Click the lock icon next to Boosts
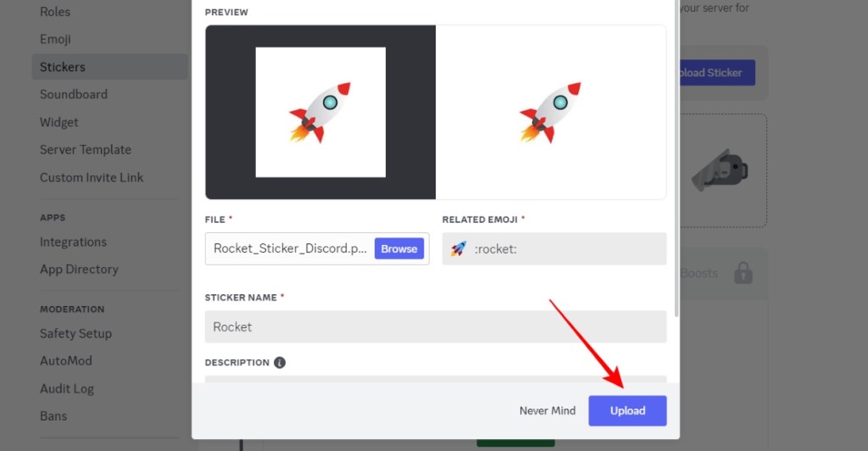 [743, 273]
